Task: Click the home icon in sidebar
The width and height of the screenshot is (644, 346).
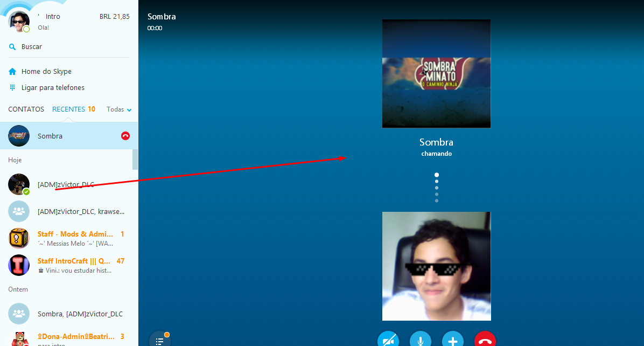Action: [12, 72]
